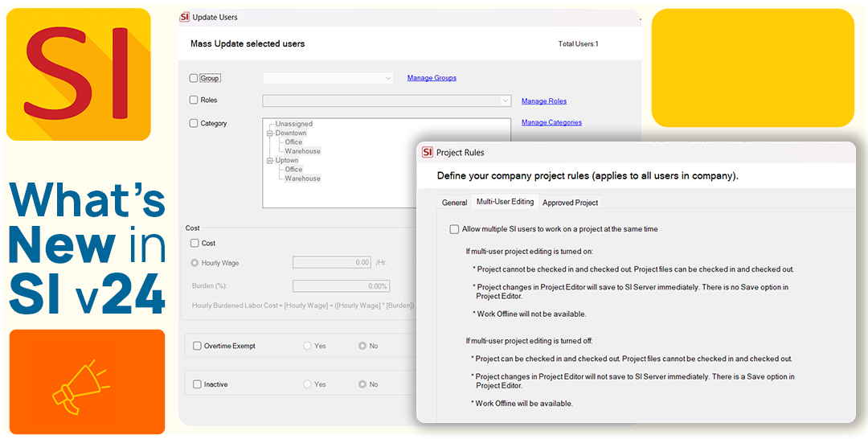This screenshot has width=868, height=439.
Task: Select Yes for Inactive
Action: [307, 384]
